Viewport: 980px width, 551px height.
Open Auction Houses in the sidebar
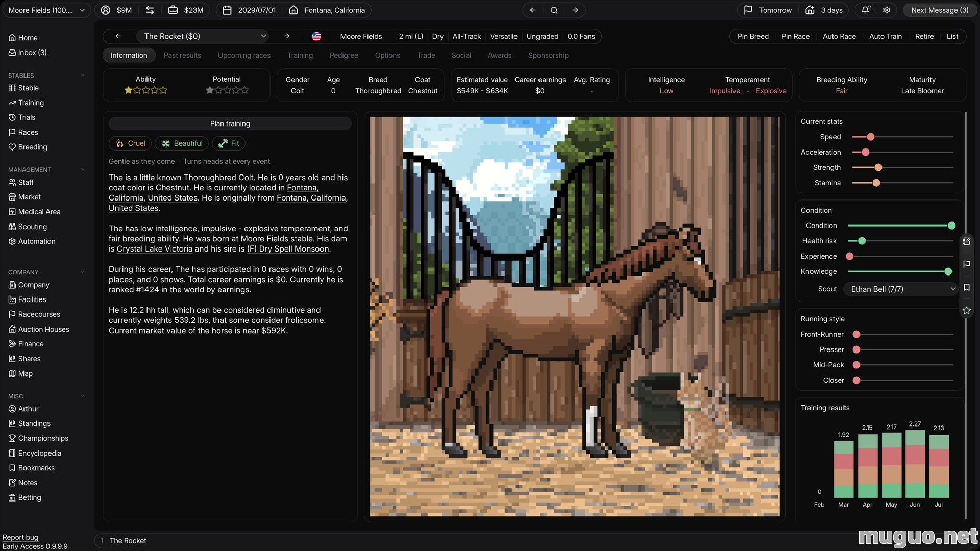[39, 329]
